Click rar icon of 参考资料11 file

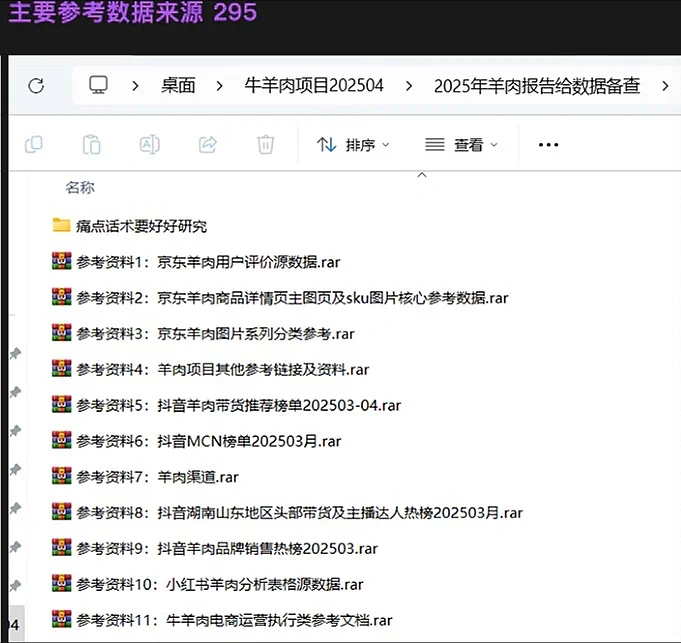pos(61,619)
